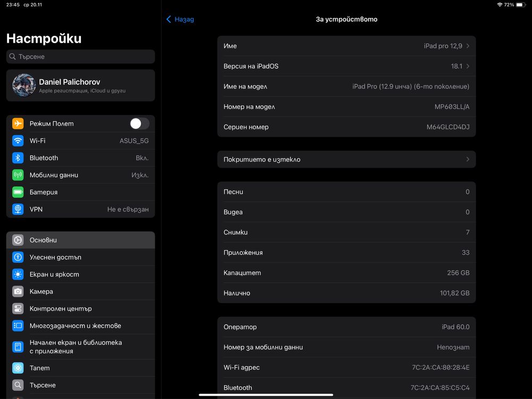Tap the green Батерия icon
The width and height of the screenshot is (532, 399).
(x=18, y=192)
